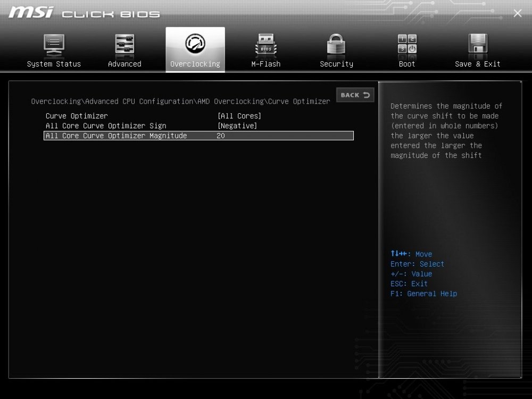Select the Advanced settings icon

point(124,48)
